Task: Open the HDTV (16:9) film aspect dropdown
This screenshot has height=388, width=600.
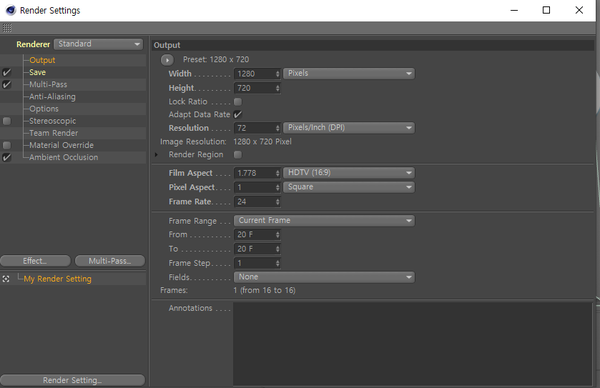Action: point(349,173)
